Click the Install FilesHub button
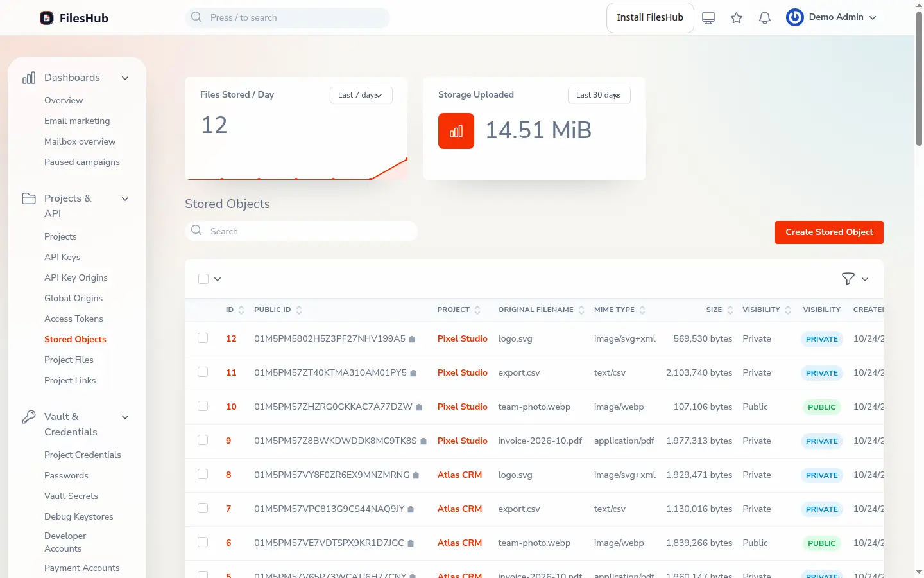Image resolution: width=924 pixels, height=578 pixels. tap(650, 18)
